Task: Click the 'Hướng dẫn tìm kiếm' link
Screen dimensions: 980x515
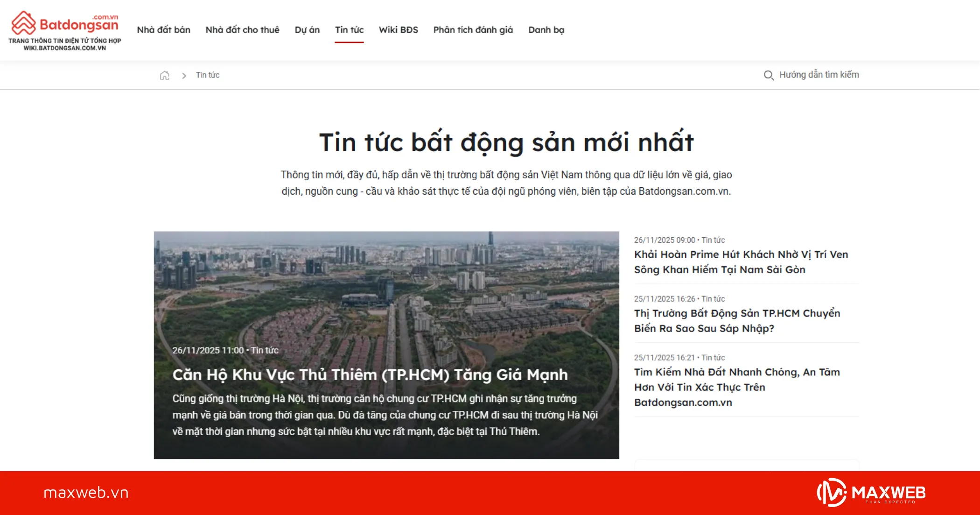Action: point(819,75)
